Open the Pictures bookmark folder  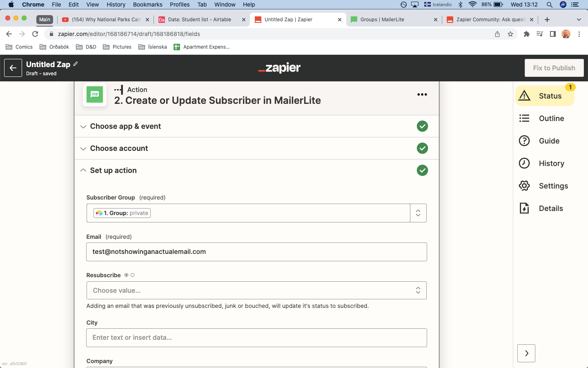pos(117,47)
